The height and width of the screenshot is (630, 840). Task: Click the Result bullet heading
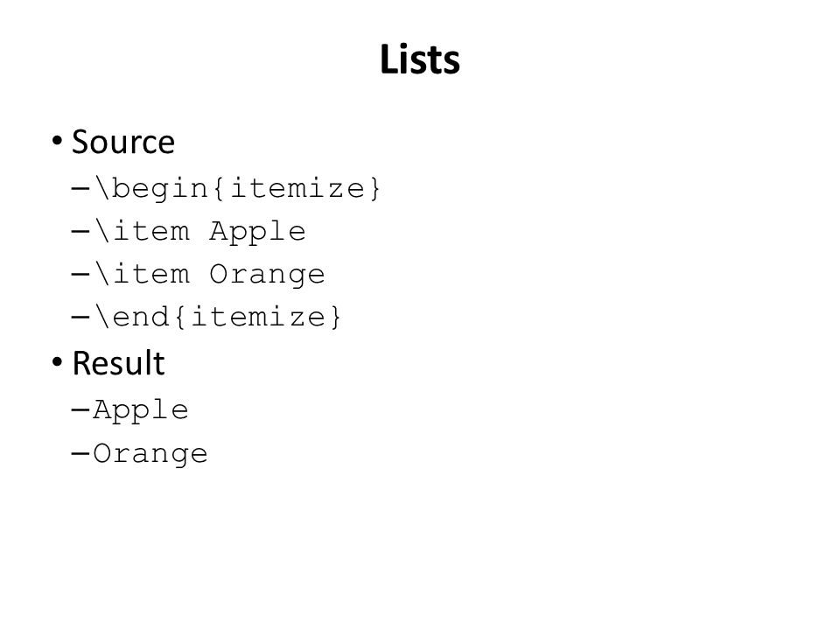(118, 363)
